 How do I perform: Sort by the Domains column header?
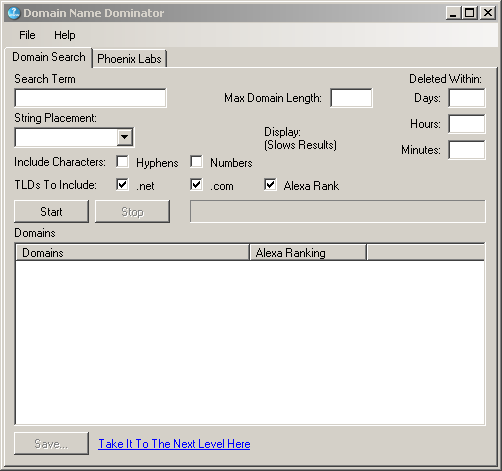click(133, 253)
